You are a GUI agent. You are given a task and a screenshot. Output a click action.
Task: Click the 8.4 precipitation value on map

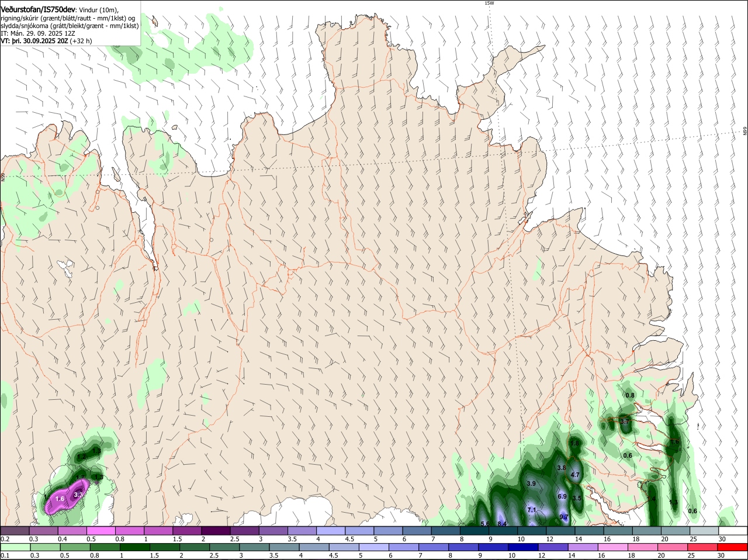pos(501,524)
